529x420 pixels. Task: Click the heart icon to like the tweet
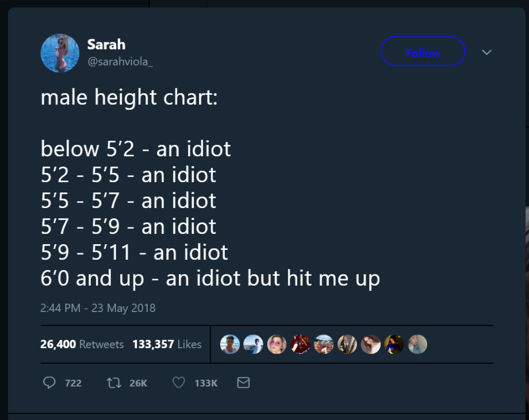(178, 382)
